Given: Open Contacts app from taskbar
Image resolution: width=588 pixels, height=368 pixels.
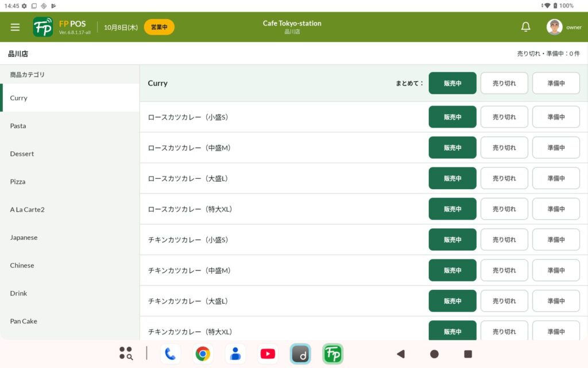Looking at the screenshot, I should coord(235,354).
